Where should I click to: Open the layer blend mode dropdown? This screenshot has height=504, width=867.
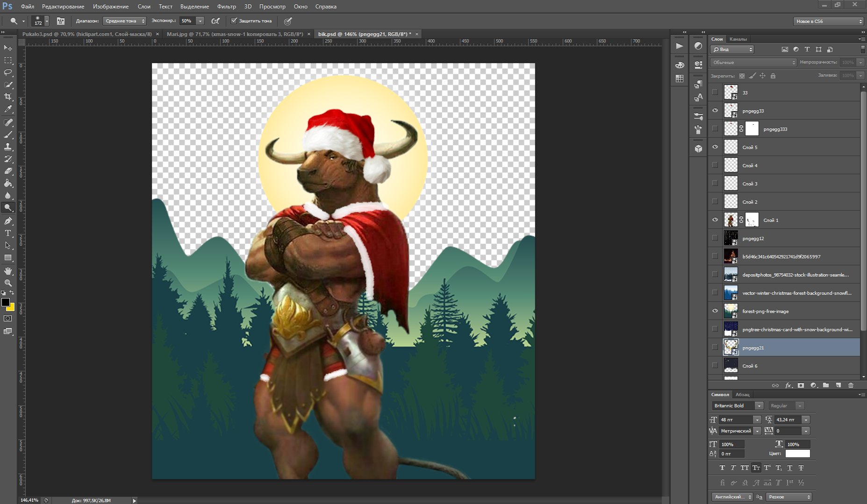[x=753, y=63]
